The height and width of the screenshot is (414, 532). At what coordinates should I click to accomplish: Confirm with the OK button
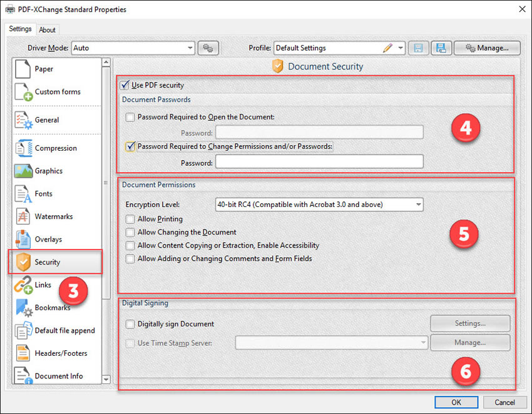pyautogui.click(x=456, y=403)
